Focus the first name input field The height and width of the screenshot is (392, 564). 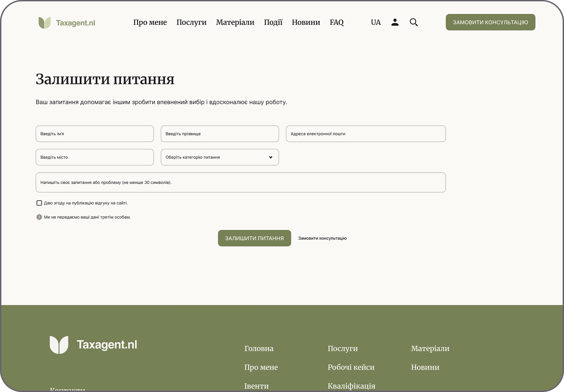point(95,134)
